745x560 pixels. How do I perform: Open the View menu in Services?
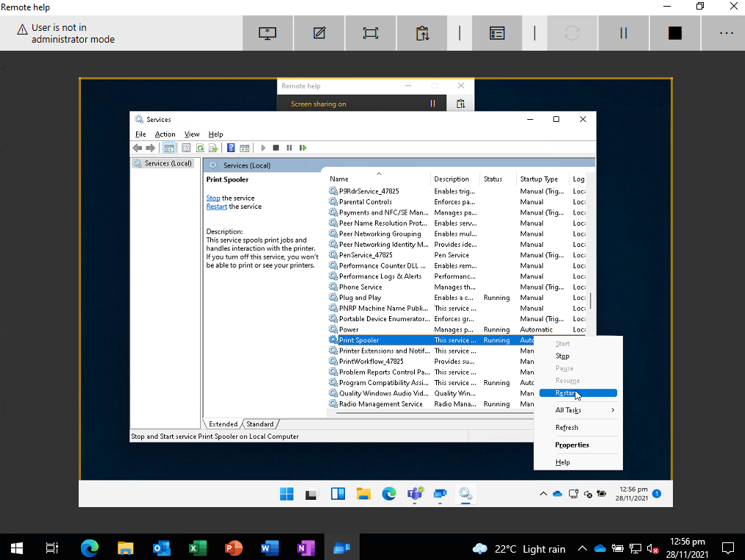click(192, 134)
